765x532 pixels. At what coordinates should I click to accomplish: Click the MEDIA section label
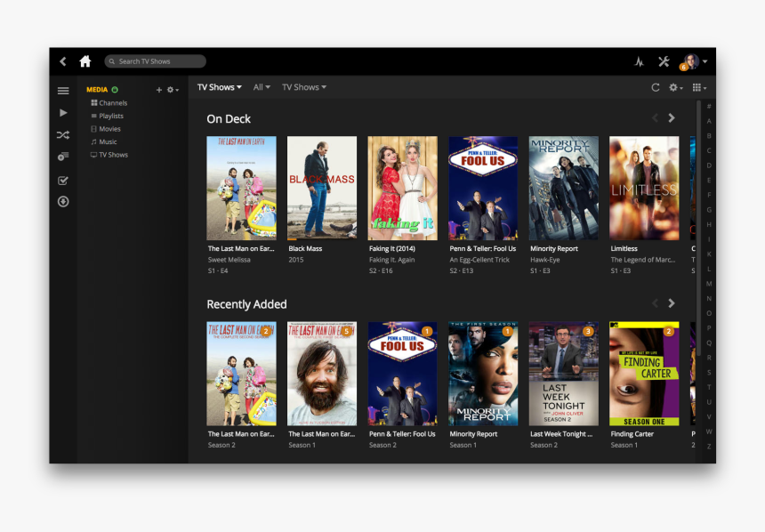tap(97, 89)
